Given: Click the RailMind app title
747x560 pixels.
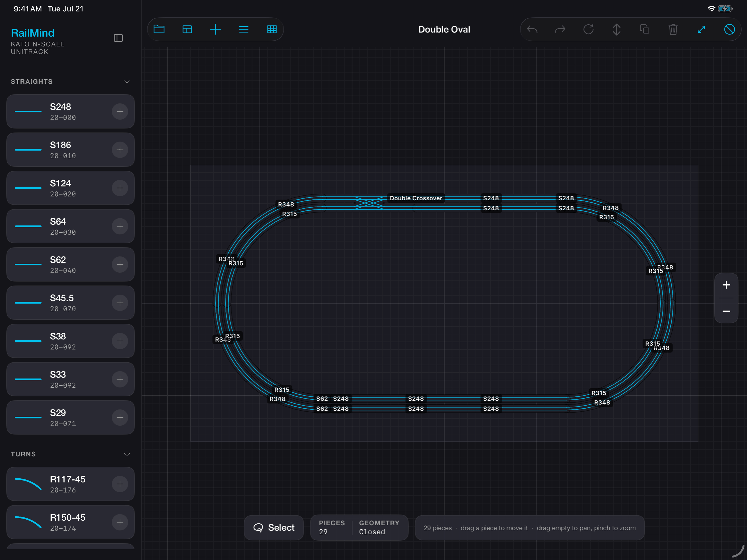Looking at the screenshot, I should 33,33.
